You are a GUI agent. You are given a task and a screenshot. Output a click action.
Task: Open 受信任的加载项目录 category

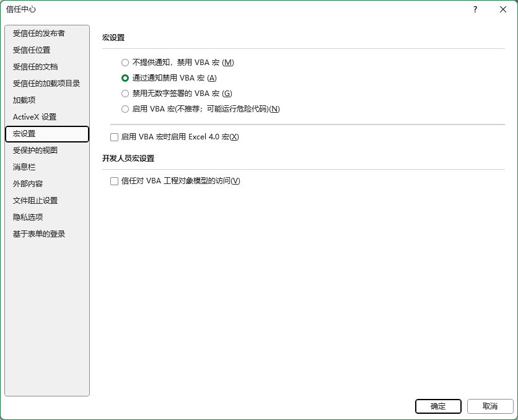(x=47, y=84)
